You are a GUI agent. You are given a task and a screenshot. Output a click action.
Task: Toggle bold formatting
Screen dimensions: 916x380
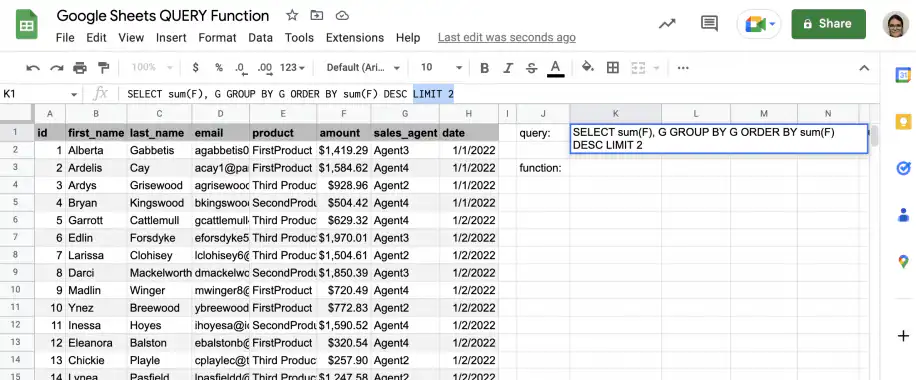pyautogui.click(x=484, y=68)
